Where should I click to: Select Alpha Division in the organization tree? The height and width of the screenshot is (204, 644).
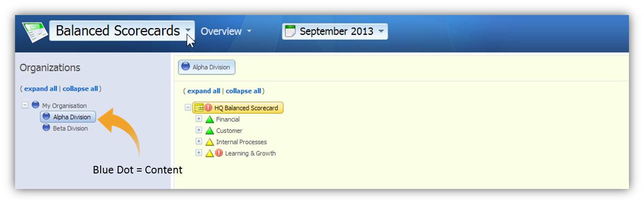pos(68,117)
